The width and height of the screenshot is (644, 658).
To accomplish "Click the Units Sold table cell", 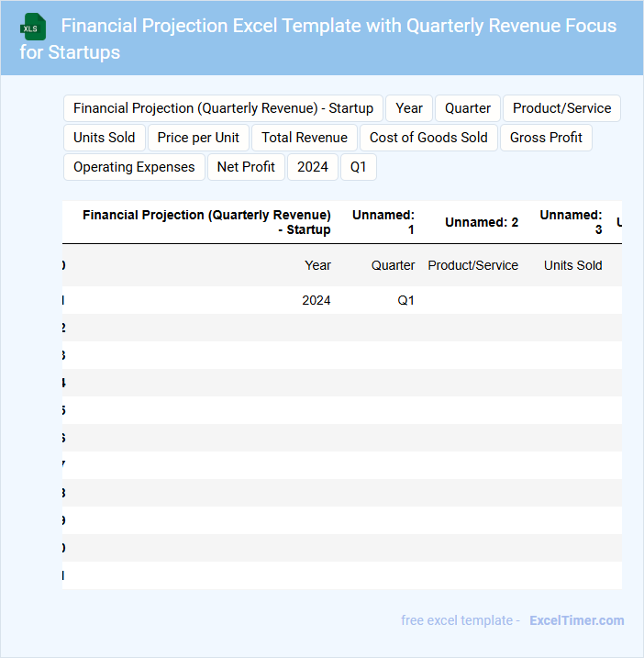I will click(x=572, y=265).
